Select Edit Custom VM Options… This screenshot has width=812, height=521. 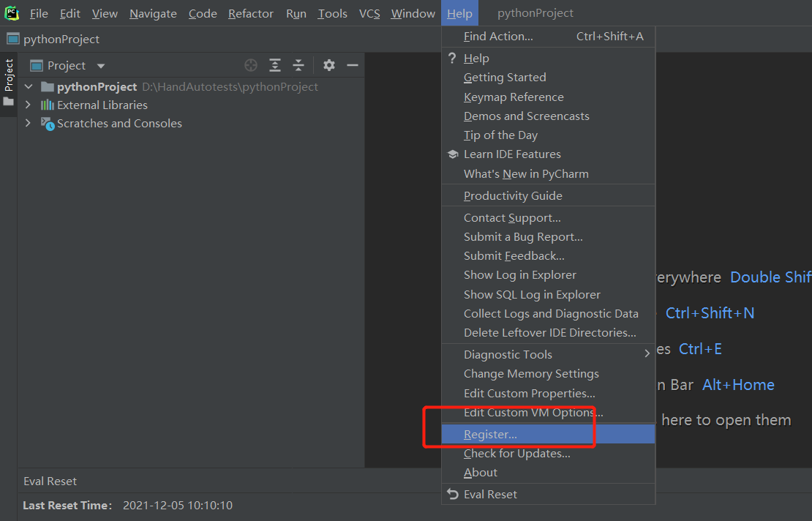(x=549, y=413)
